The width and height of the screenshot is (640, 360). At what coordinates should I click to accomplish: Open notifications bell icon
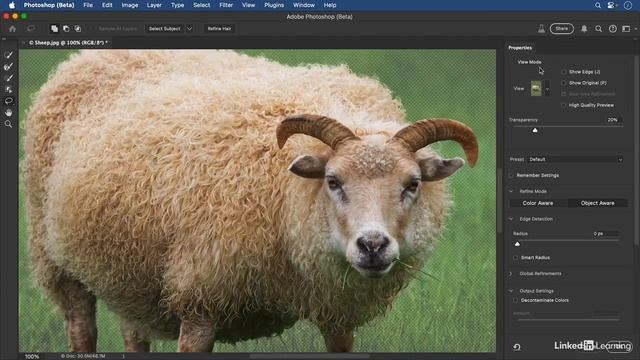(584, 29)
